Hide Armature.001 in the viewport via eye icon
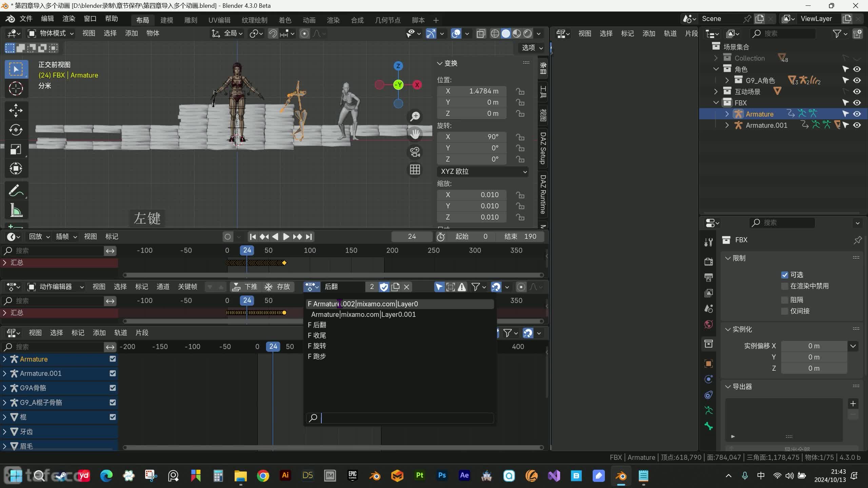This screenshot has height=488, width=868. point(857,125)
